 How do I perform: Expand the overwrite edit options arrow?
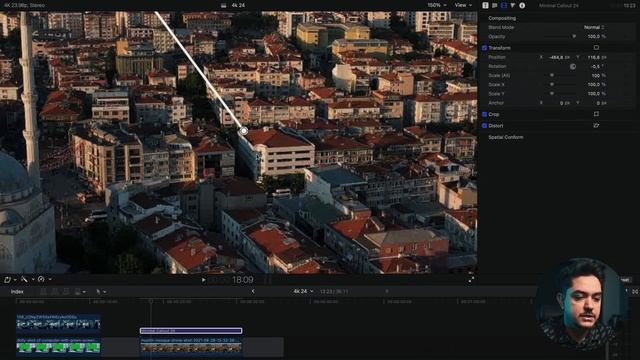pyautogui.click(x=84, y=292)
